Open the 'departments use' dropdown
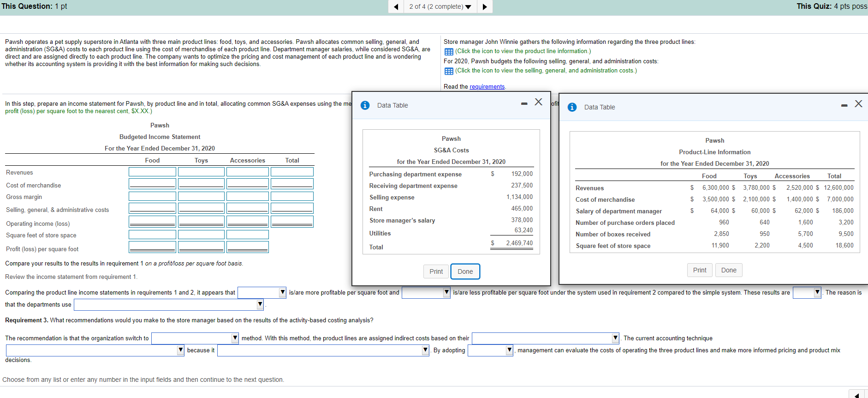The image size is (868, 398). [x=169, y=305]
